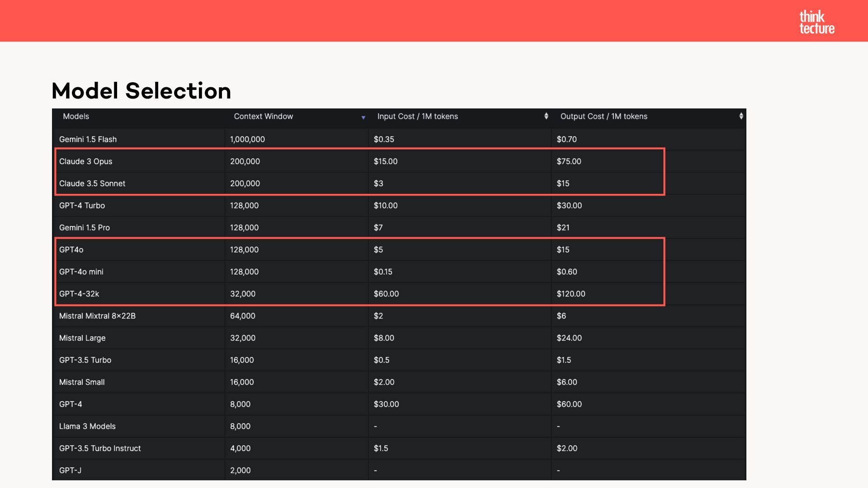Click the $5 input cost cell
The image size is (868, 488).
[x=378, y=250]
